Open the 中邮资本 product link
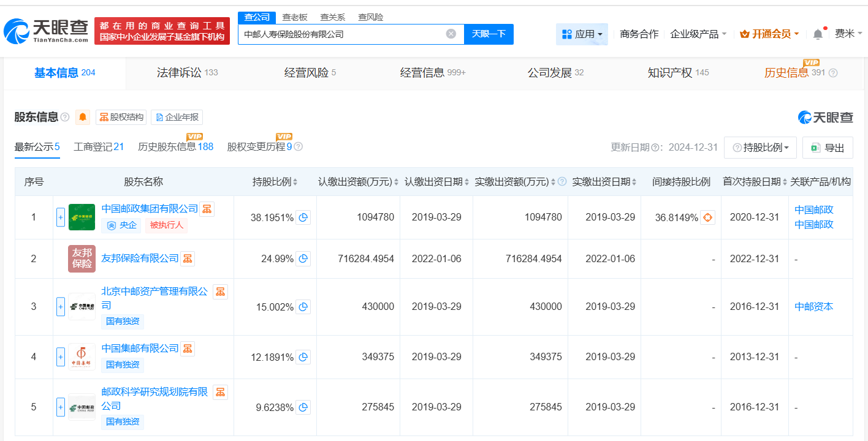 click(813, 306)
